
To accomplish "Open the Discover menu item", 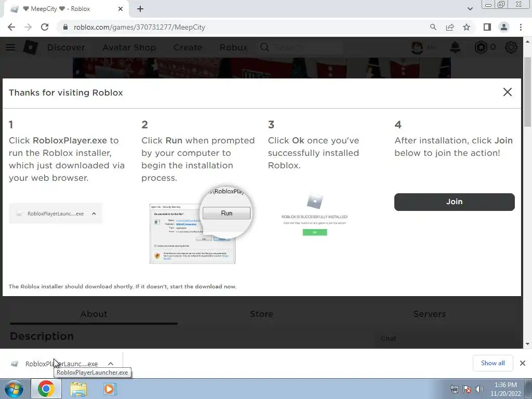I will (x=66, y=47).
